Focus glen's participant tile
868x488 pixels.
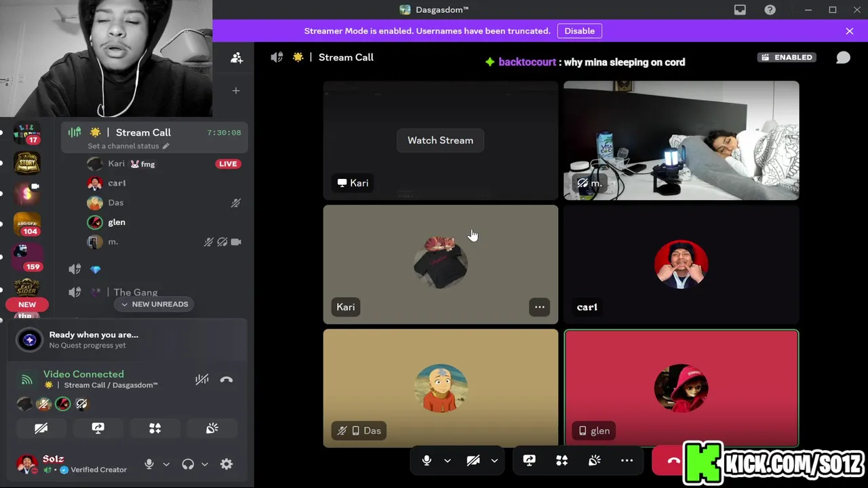click(x=682, y=388)
